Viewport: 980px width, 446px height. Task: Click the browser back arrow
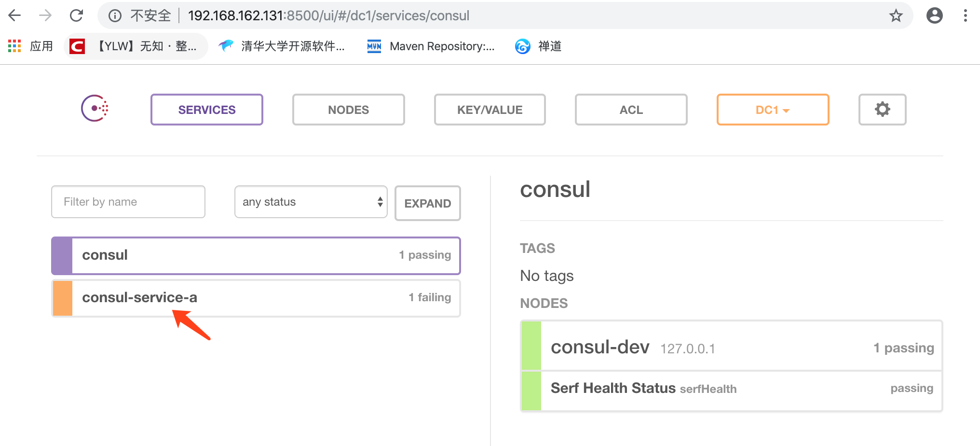coord(15,15)
